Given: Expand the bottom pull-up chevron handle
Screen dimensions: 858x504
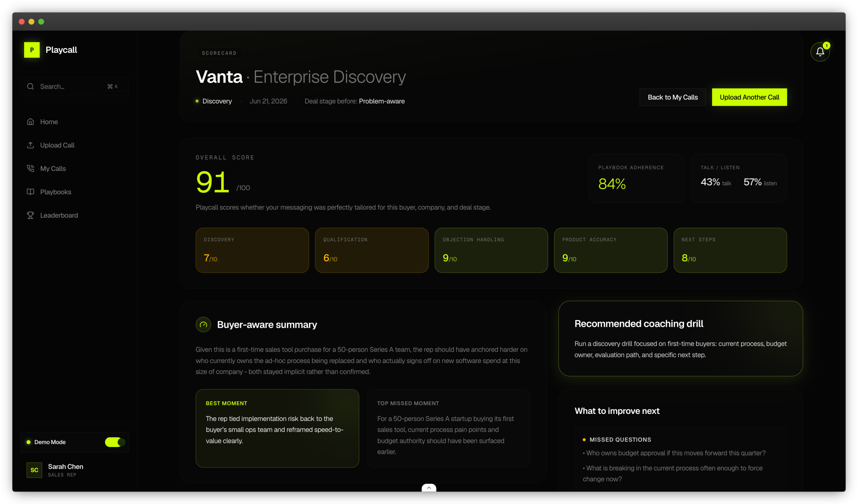Looking at the screenshot, I should tap(429, 488).
